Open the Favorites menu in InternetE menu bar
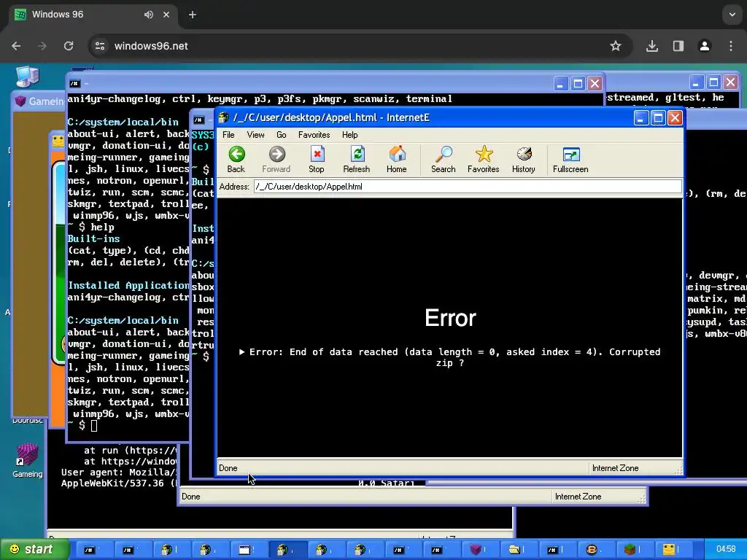The width and height of the screenshot is (747, 560). (x=314, y=135)
